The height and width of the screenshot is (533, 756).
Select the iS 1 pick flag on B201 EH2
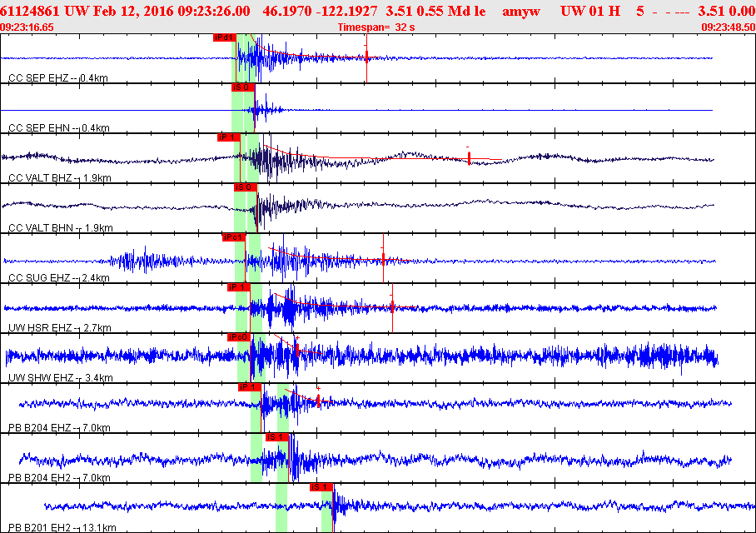(x=321, y=487)
